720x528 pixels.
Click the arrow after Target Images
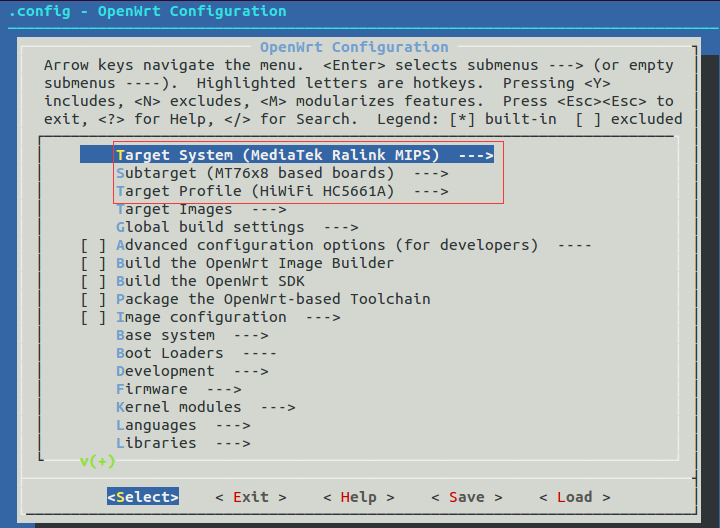coord(269,210)
